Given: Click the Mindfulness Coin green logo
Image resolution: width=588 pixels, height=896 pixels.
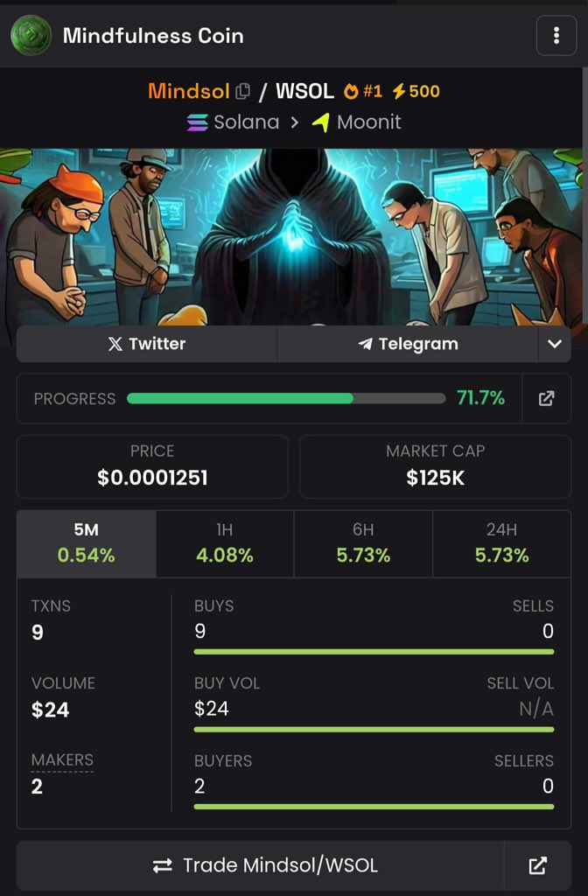Looking at the screenshot, I should click(31, 35).
